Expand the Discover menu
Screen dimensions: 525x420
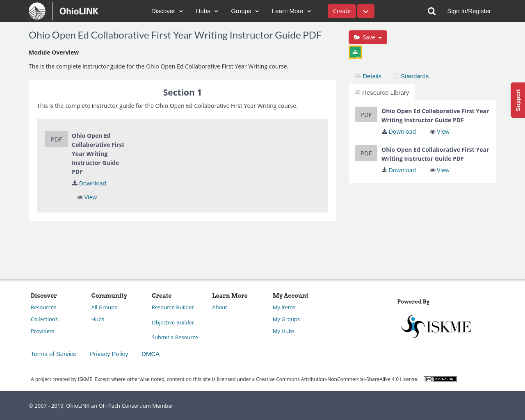[x=167, y=11]
